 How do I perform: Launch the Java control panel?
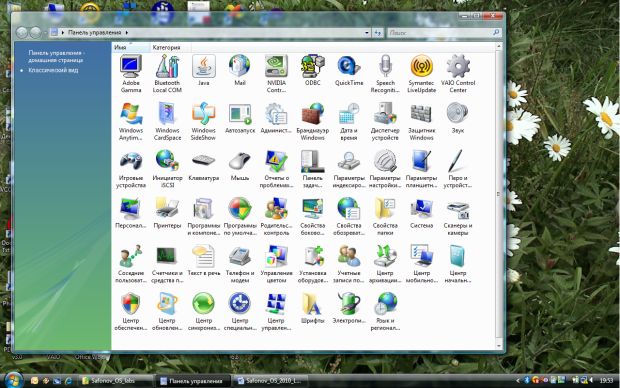coord(204,70)
